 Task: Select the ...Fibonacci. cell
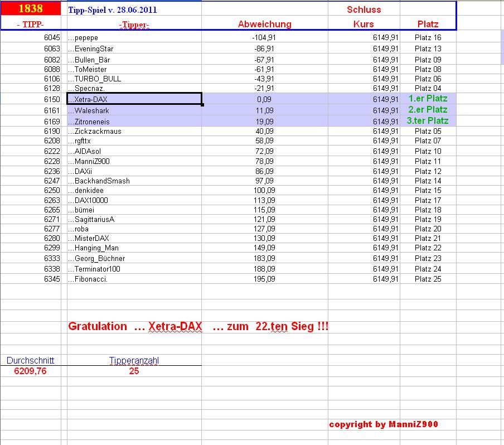tap(134, 279)
